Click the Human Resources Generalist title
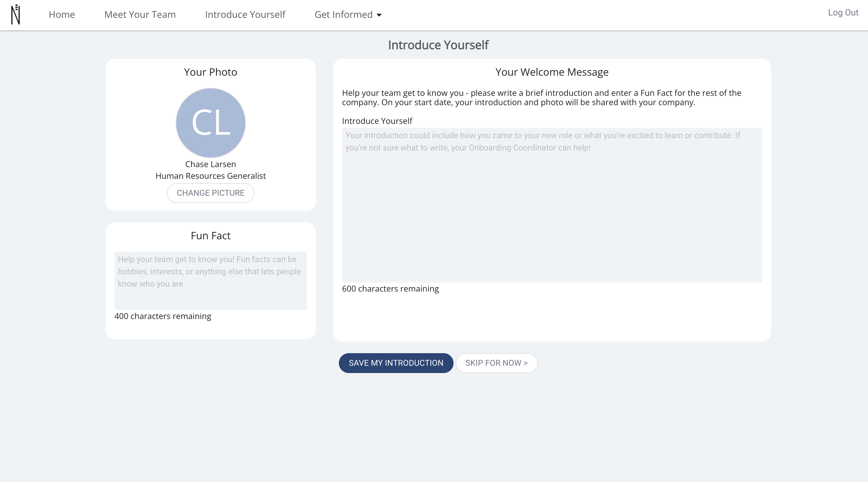This screenshot has width=868, height=482. 211,176
